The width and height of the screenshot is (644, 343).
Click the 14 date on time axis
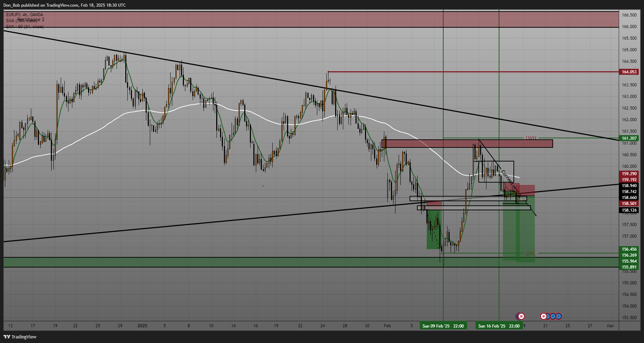pos(233,326)
